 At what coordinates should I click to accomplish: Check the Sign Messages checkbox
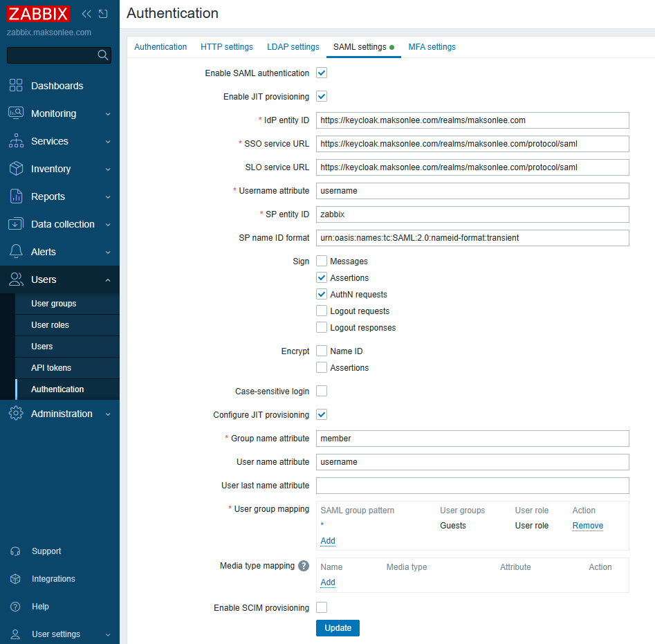click(322, 261)
